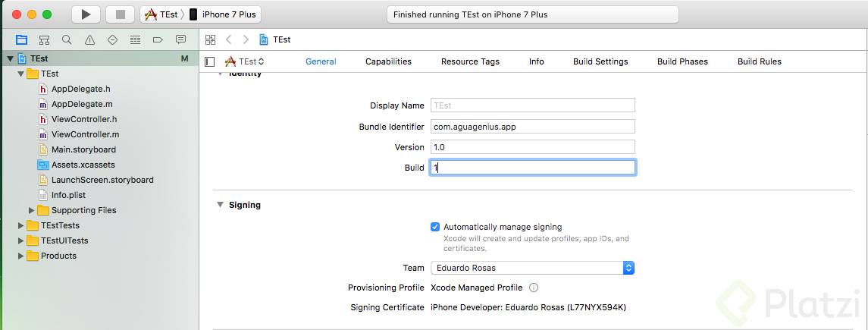Switch to the Build Settings tab

tap(600, 61)
